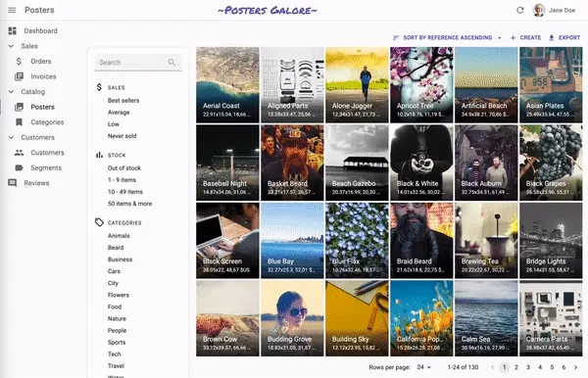Go to page 3
This screenshot has height=378, width=588.
[x=528, y=367]
